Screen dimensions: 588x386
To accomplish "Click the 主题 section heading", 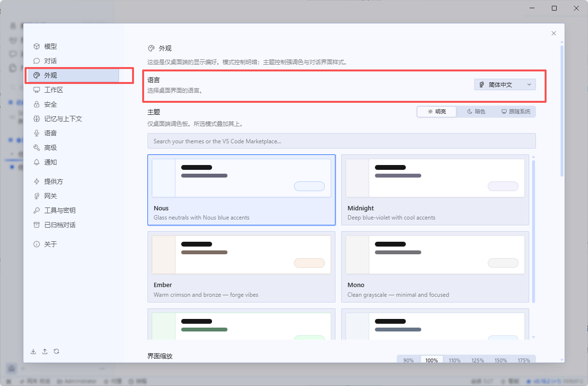I will point(154,112).
